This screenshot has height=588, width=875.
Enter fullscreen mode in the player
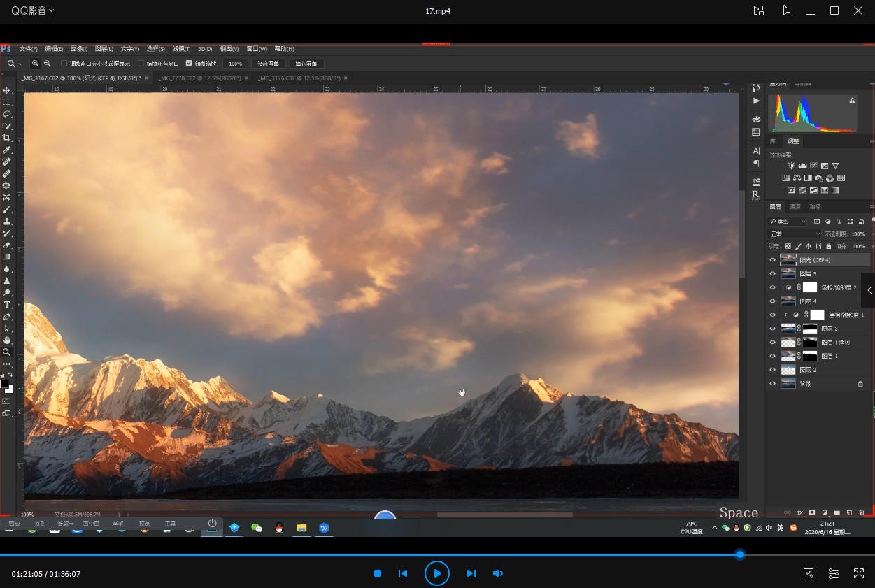click(859, 573)
